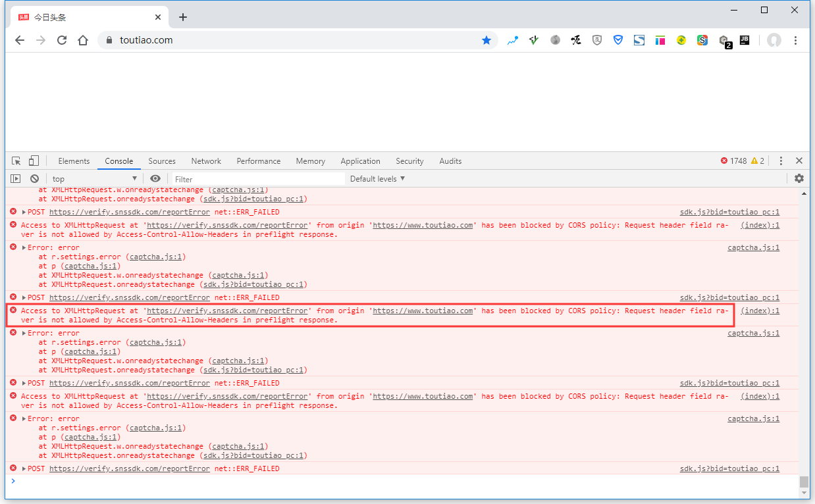This screenshot has height=504, width=815.
Task: Click the eye live expression icon
Action: point(155,179)
